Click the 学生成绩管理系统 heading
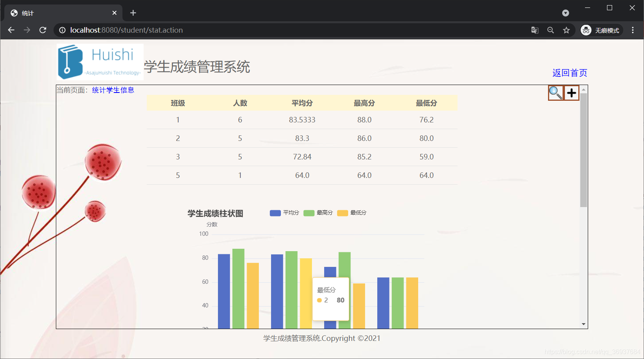This screenshot has height=359, width=644. (x=197, y=67)
